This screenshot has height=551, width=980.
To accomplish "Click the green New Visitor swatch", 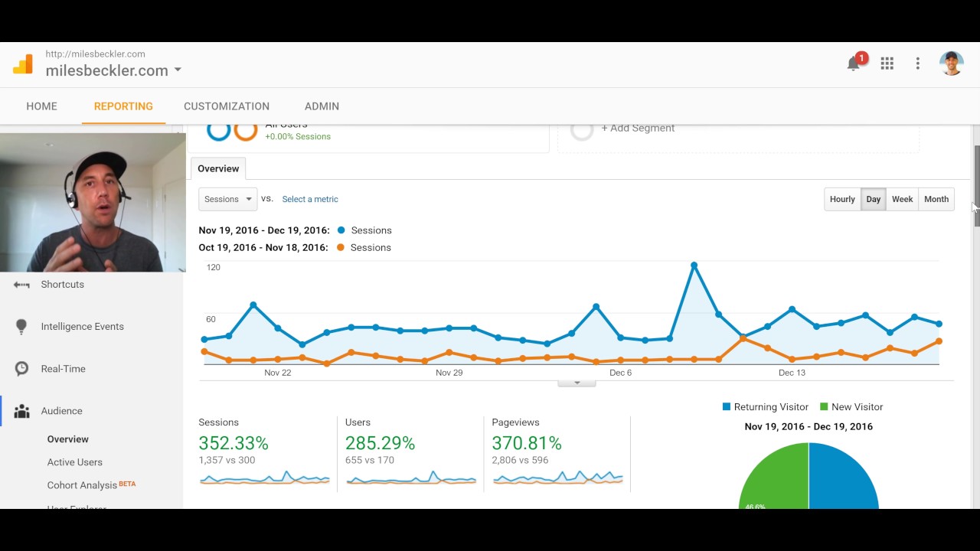I will coord(824,407).
